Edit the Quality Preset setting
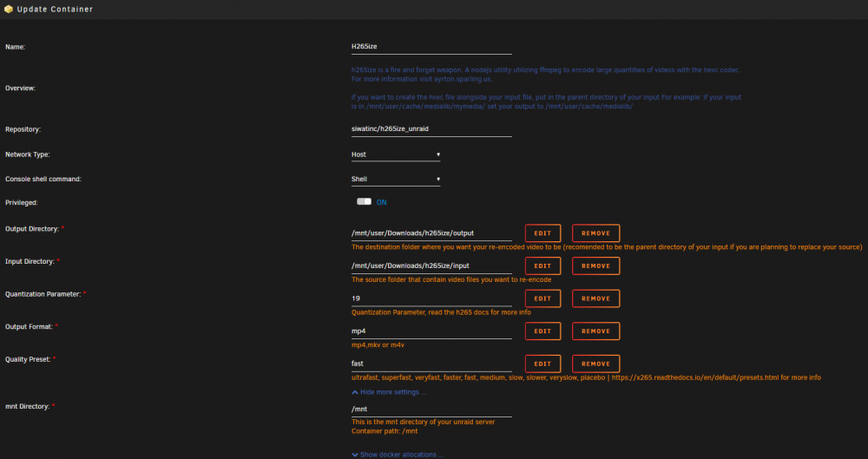868x459 pixels. [x=542, y=364]
